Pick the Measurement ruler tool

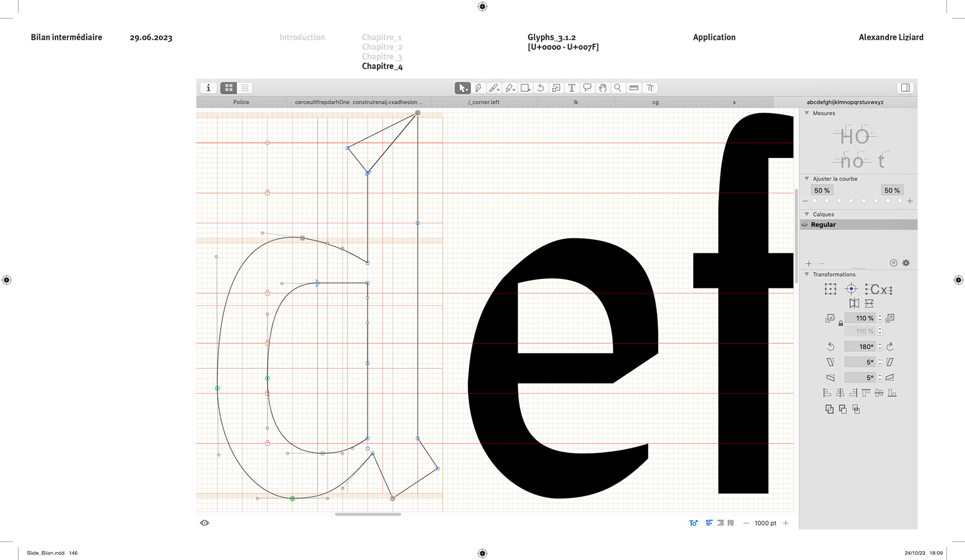(634, 88)
